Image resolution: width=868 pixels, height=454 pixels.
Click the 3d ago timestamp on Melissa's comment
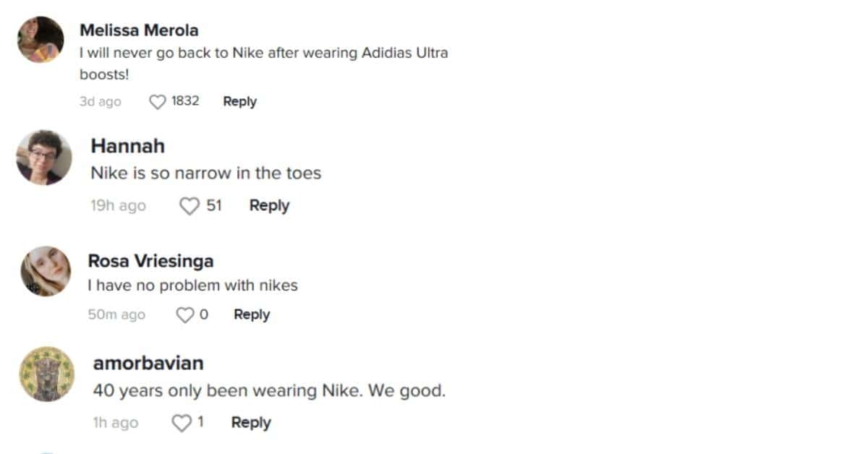click(101, 102)
